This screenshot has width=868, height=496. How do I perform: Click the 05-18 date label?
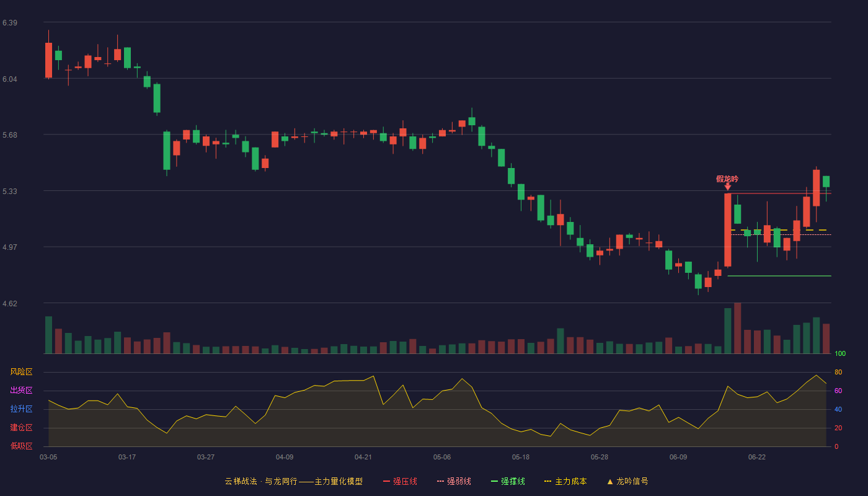(521, 457)
